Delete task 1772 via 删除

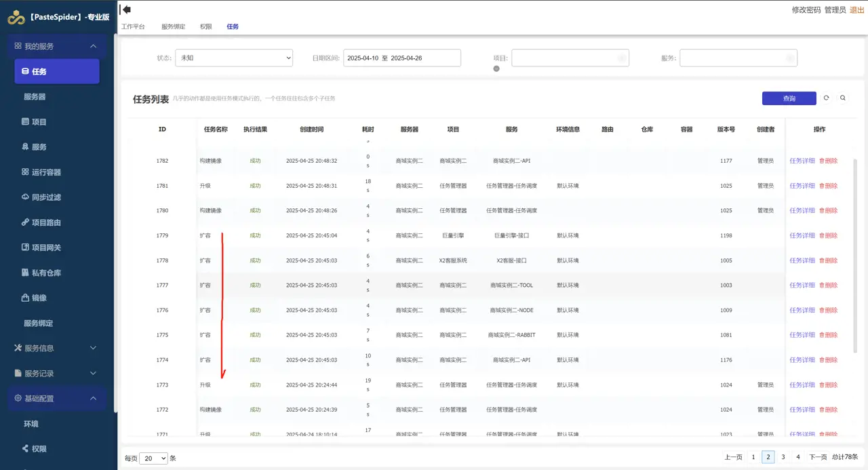[x=829, y=410]
